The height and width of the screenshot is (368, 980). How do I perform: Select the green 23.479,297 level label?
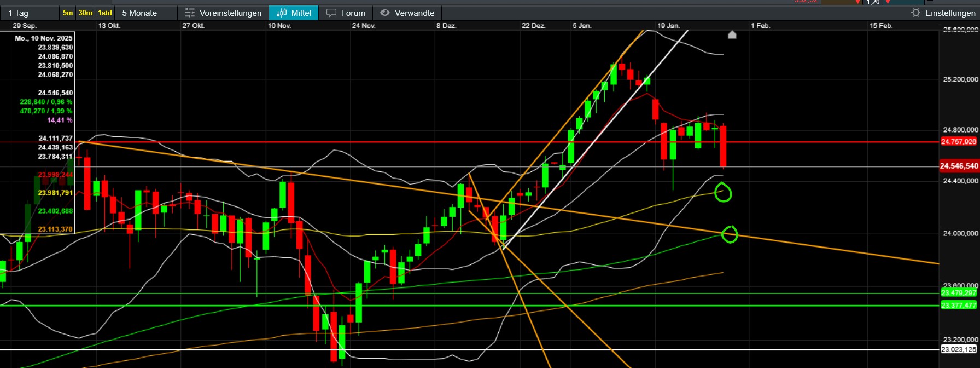coord(959,293)
